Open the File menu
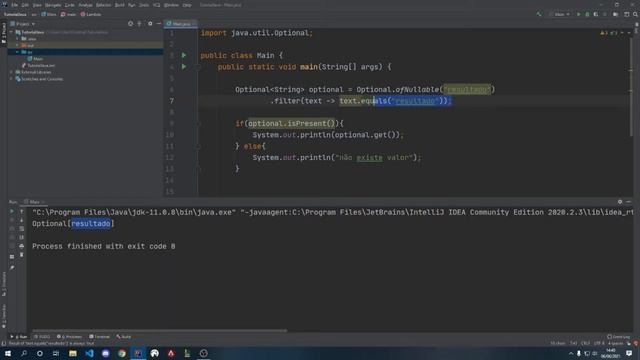 [x=15, y=5]
